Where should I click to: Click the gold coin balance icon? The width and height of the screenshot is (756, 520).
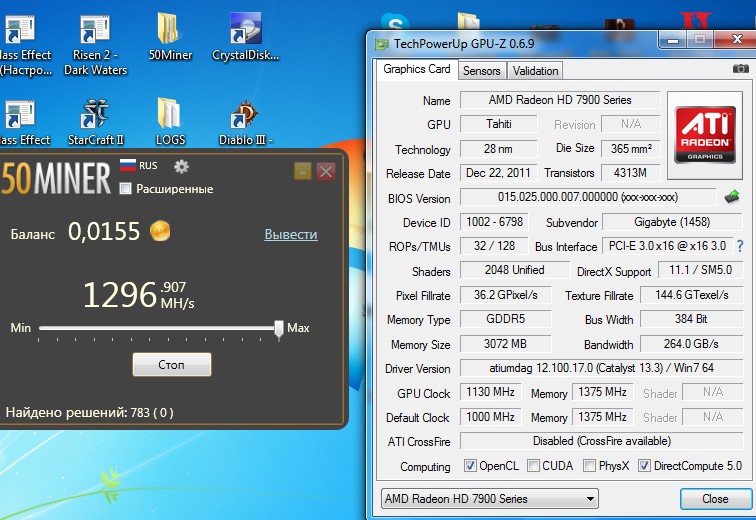[x=159, y=232]
